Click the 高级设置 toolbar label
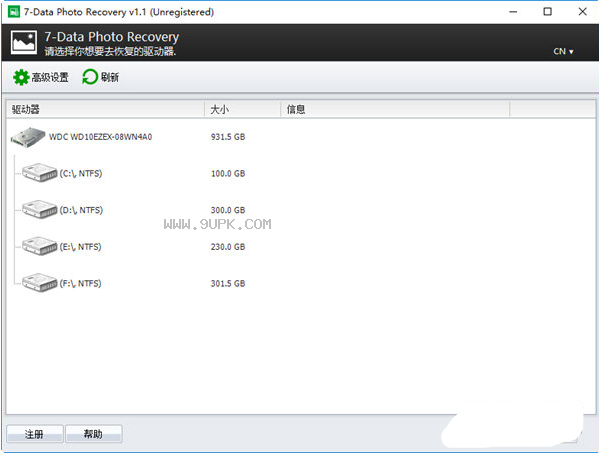This screenshot has height=453, width=599. coord(50,78)
